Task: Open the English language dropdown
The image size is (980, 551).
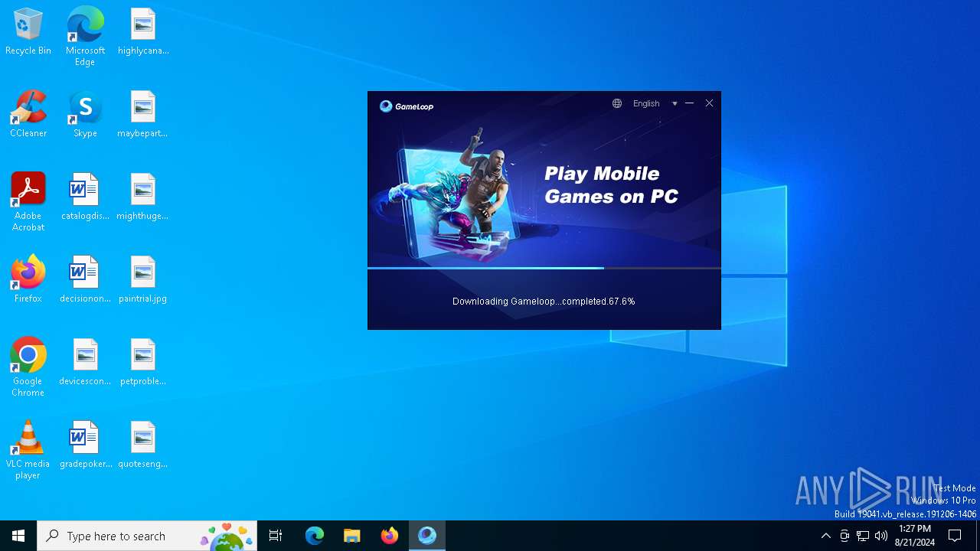Action: point(655,103)
